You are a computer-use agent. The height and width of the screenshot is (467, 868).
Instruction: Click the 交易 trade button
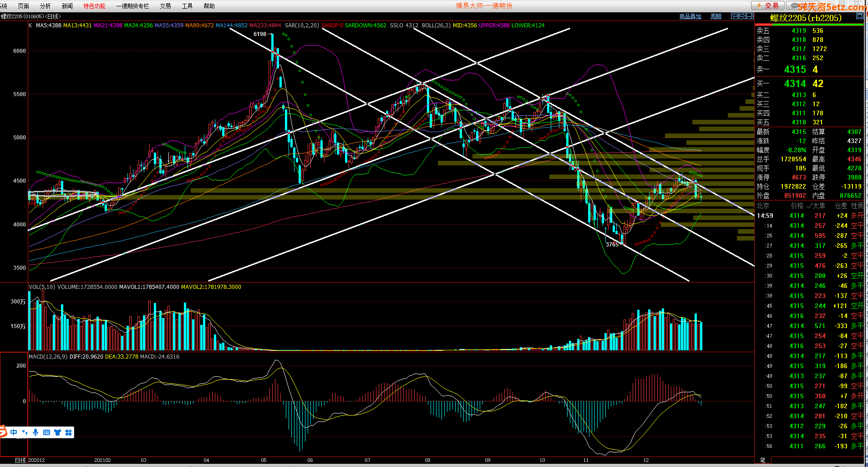(768, 5)
